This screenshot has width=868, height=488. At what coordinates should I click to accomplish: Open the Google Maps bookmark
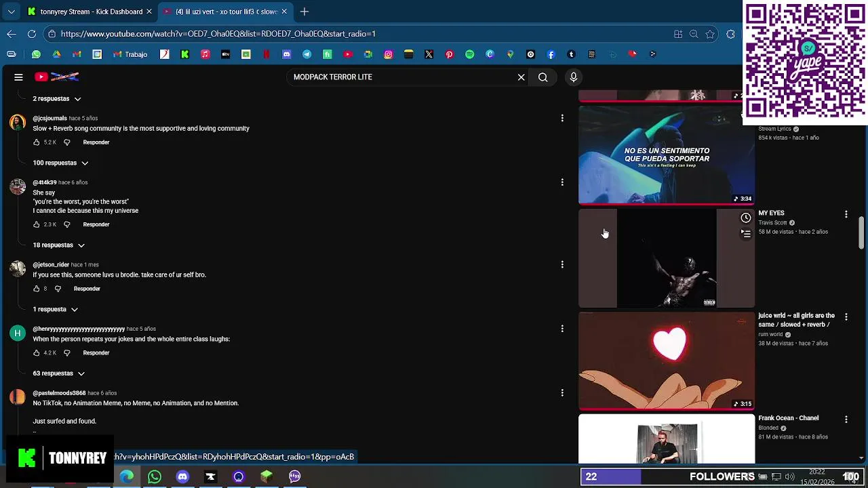tap(511, 54)
